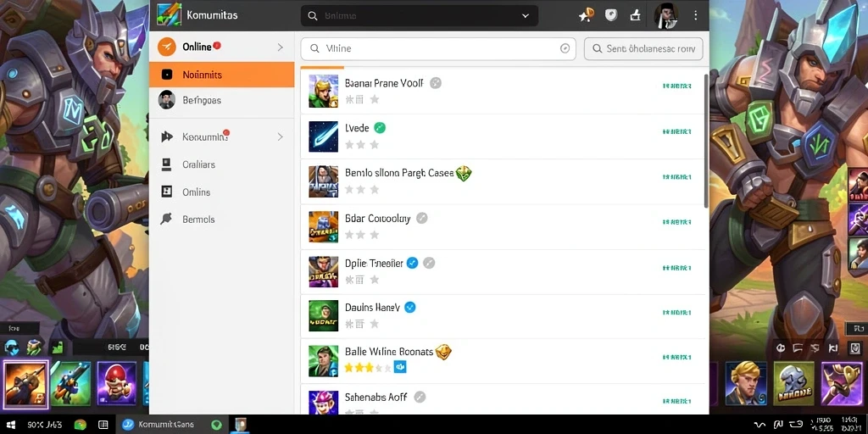Image resolution: width=868 pixels, height=434 pixels.
Task: Open the star notification icon in the header
Action: pyautogui.click(x=586, y=15)
